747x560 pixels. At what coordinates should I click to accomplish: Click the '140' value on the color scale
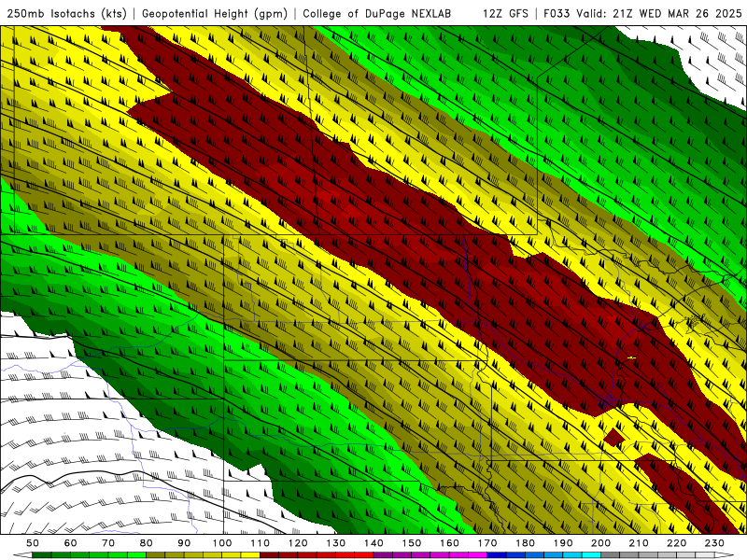tap(373, 543)
